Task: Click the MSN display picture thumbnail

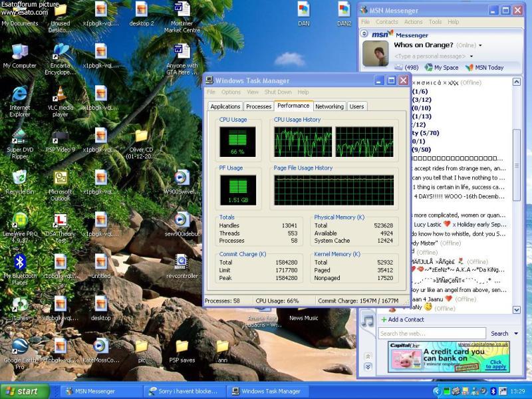Action: pos(375,54)
